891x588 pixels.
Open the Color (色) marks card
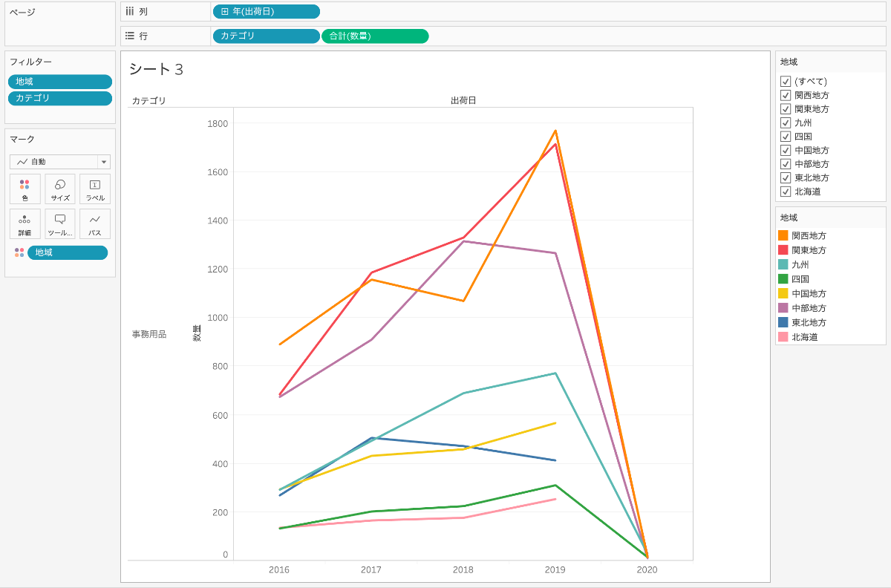point(25,189)
